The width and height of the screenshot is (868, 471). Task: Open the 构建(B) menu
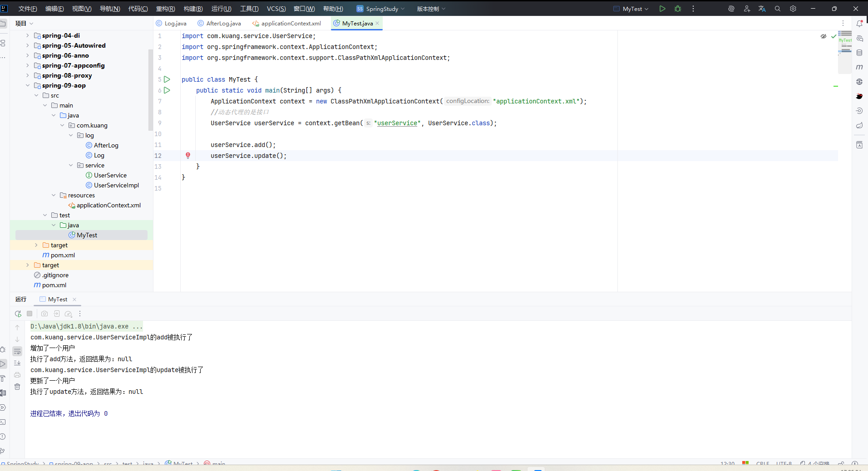pos(193,9)
